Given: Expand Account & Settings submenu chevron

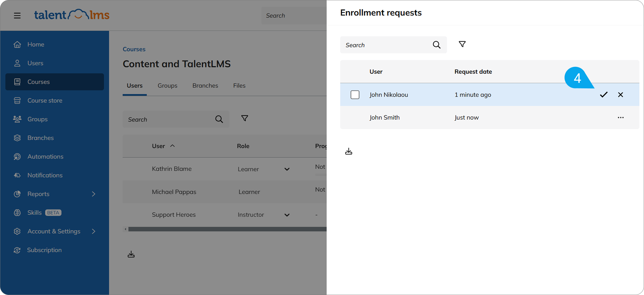Looking at the screenshot, I should [93, 232].
